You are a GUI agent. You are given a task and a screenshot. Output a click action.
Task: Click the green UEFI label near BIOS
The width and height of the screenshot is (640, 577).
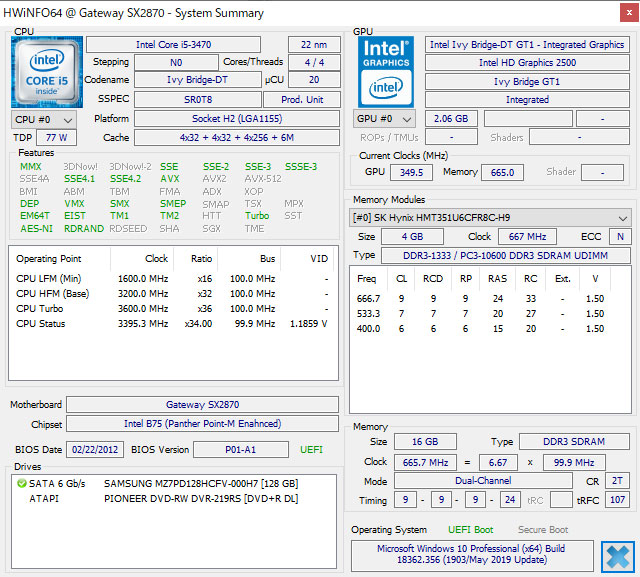(311, 450)
